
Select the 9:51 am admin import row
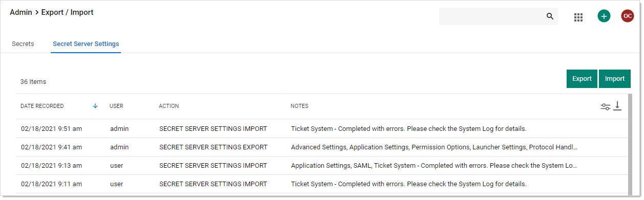coord(321,129)
